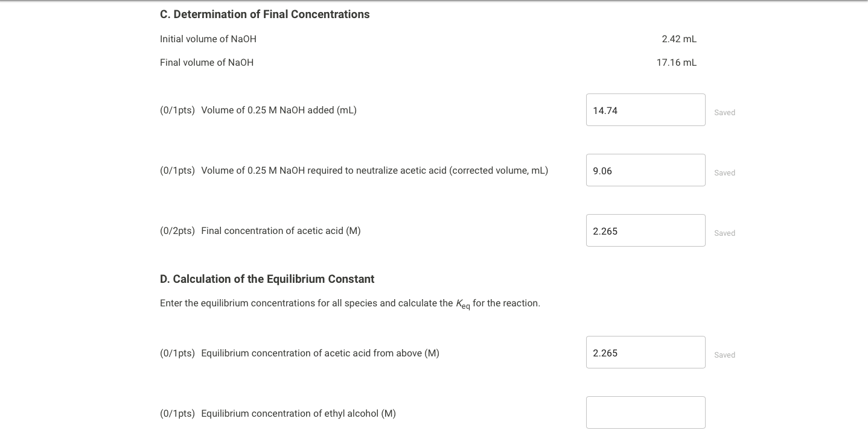Screen dimensions: 868x436
Task: Click the Saved label beside 14.74
Action: click(724, 112)
